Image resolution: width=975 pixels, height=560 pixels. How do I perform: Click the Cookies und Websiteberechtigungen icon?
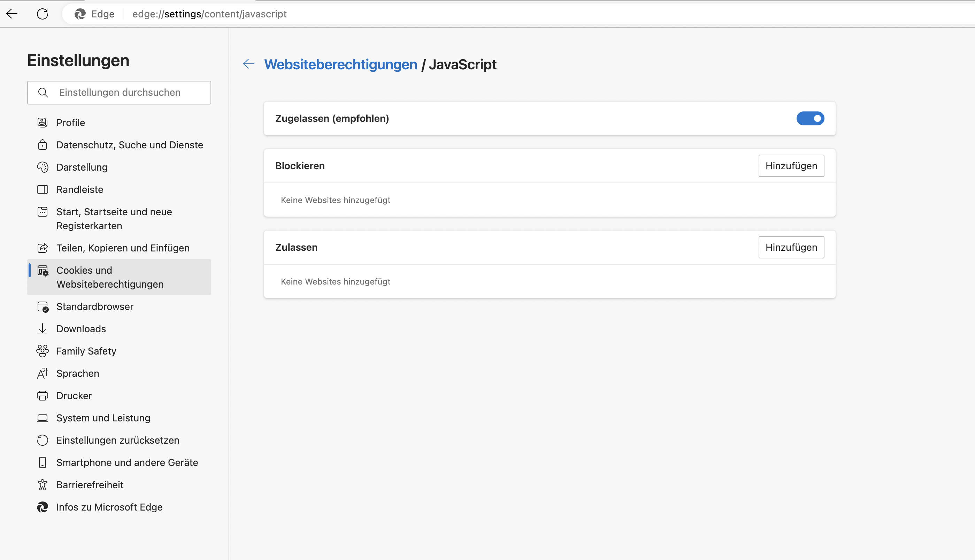tap(43, 271)
